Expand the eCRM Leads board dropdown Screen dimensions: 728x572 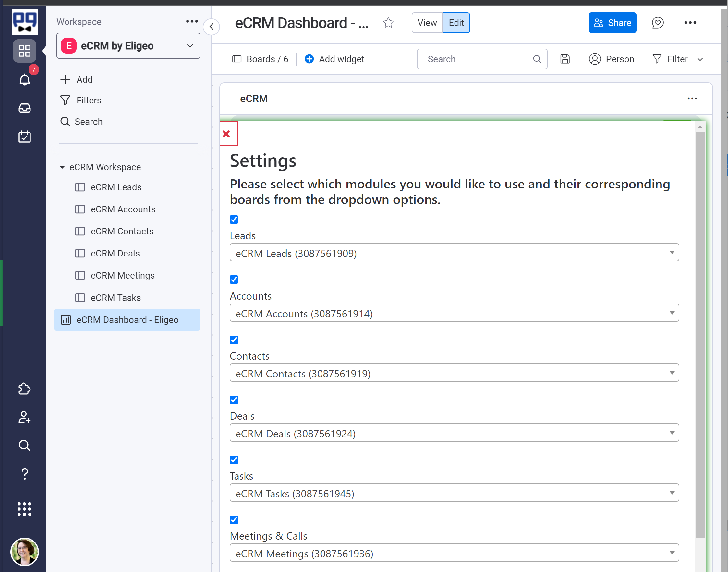click(x=672, y=254)
